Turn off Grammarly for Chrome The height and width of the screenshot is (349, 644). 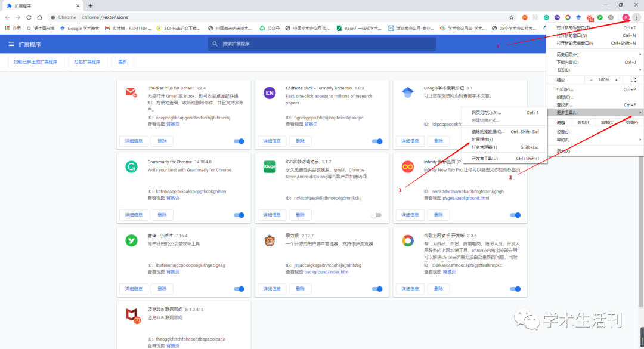[239, 215]
